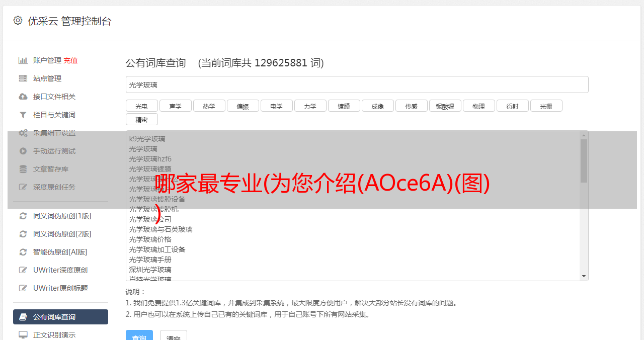
Task: Click the 成像 tag button
Action: point(377,106)
